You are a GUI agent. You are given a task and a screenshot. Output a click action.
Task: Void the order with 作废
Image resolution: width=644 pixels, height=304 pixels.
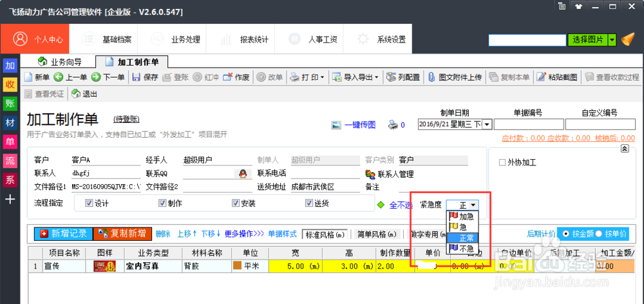tap(236, 77)
